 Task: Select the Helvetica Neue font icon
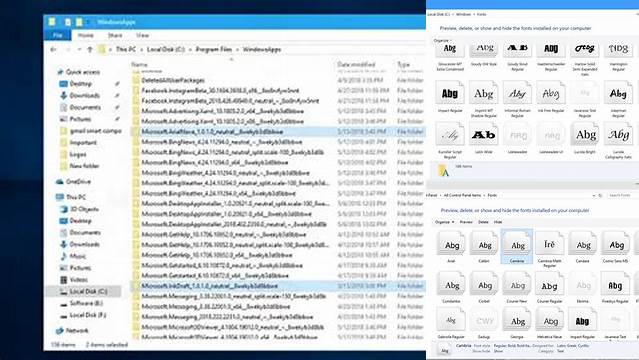(550, 320)
